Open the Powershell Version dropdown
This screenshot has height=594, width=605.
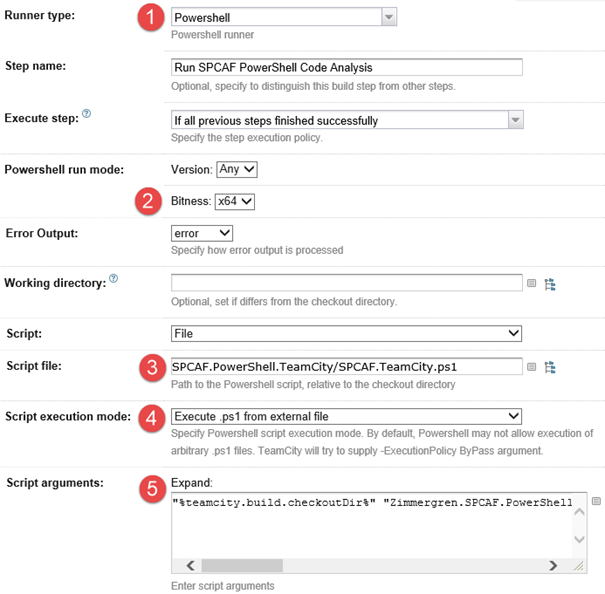pos(237,170)
